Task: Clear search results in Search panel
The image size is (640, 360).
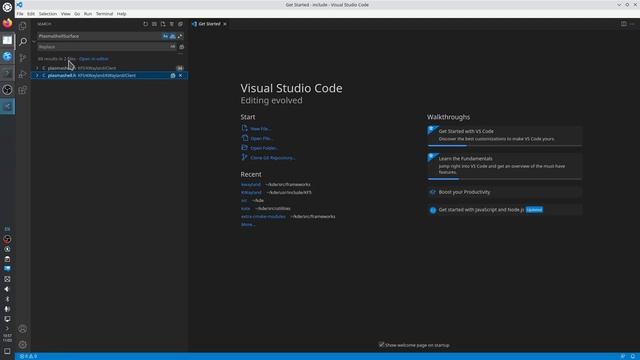Action: (x=154, y=24)
